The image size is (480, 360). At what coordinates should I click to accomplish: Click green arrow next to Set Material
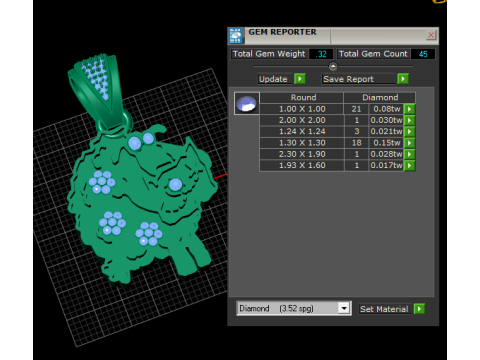(419, 309)
